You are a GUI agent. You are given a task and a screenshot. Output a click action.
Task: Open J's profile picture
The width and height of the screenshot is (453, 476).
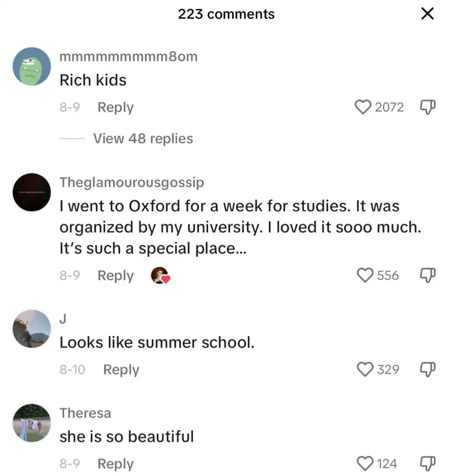(32, 328)
